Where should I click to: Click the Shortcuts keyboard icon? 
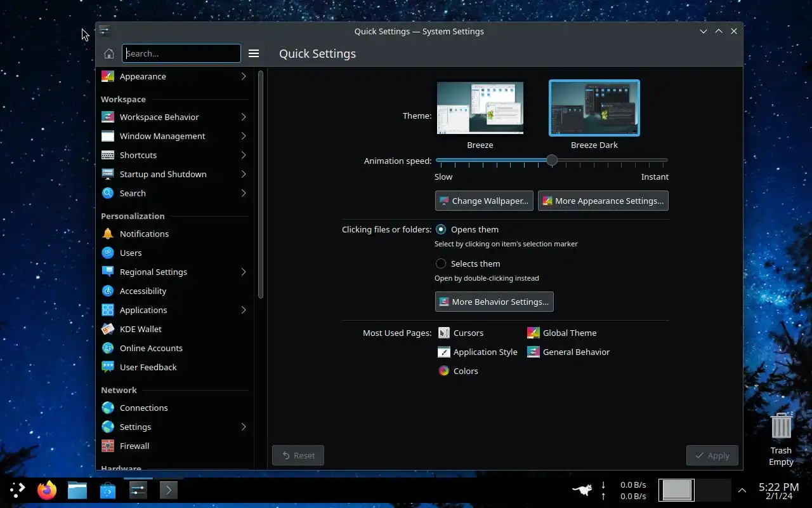tap(108, 155)
